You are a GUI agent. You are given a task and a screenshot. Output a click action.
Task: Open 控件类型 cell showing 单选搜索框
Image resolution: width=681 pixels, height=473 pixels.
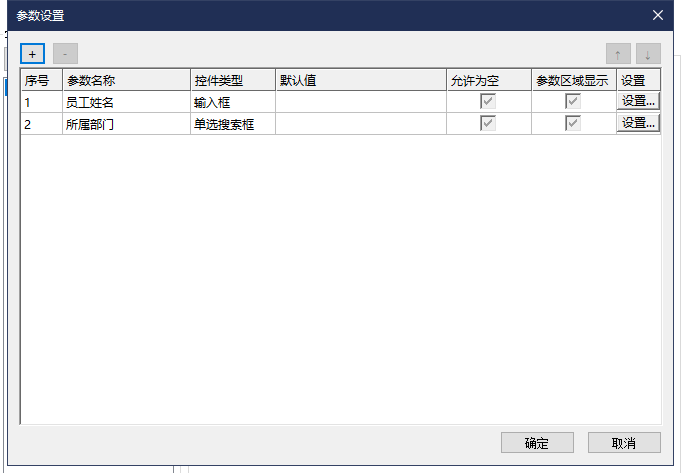point(232,124)
